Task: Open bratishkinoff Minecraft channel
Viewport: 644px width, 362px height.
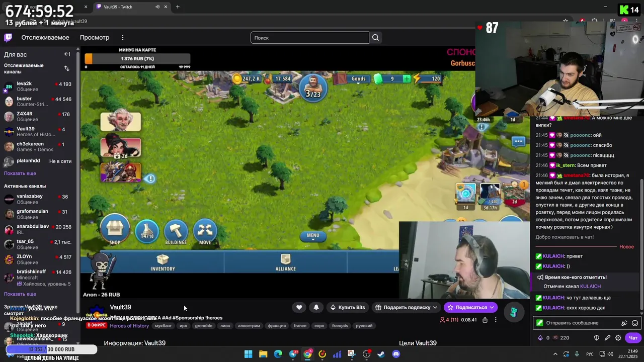Action: [38, 278]
